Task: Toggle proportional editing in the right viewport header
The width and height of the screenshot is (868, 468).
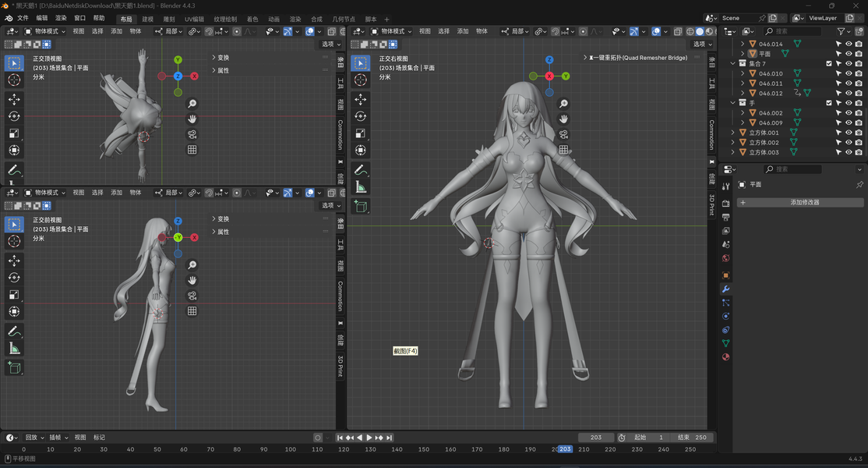Action: click(583, 31)
